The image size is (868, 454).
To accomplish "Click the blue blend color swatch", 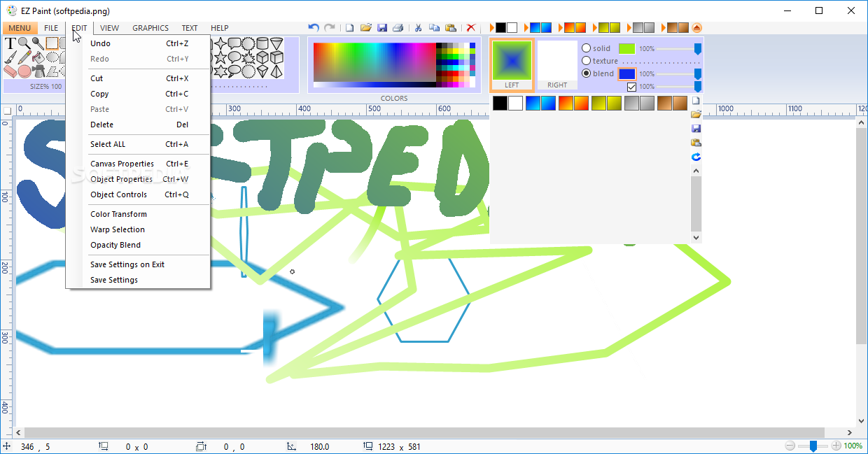I will 627,73.
